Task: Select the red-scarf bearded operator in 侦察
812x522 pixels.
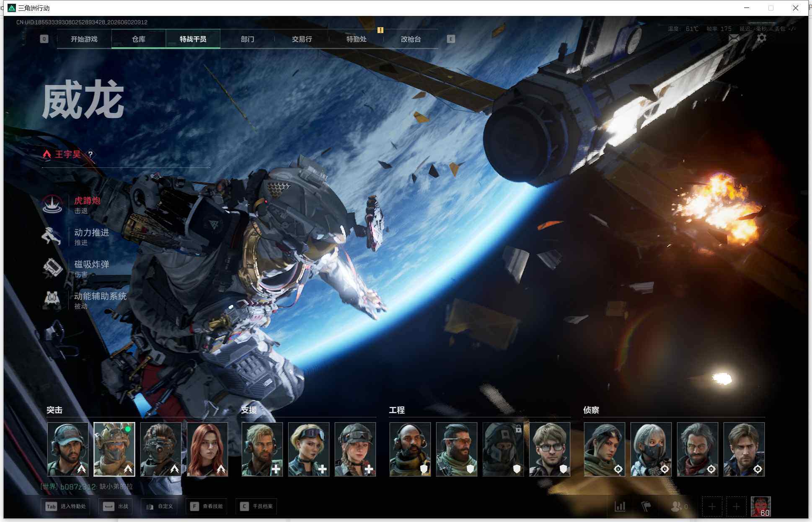Action: (698, 449)
